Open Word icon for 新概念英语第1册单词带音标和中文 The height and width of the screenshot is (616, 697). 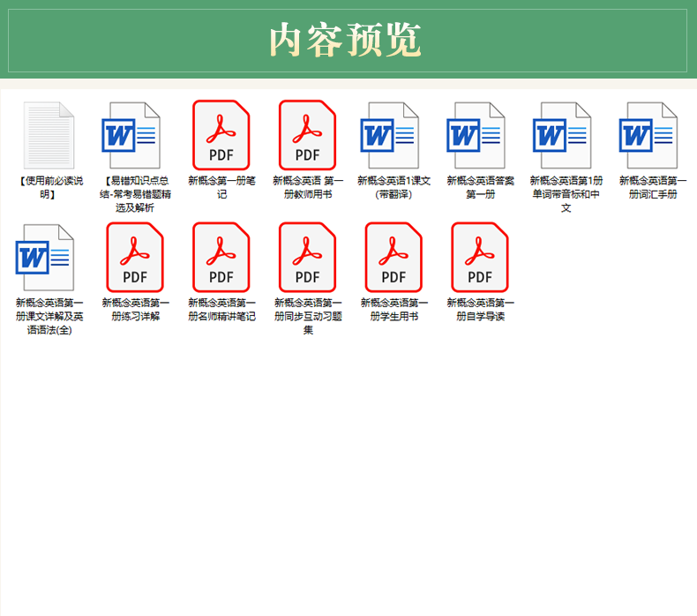pyautogui.click(x=562, y=135)
